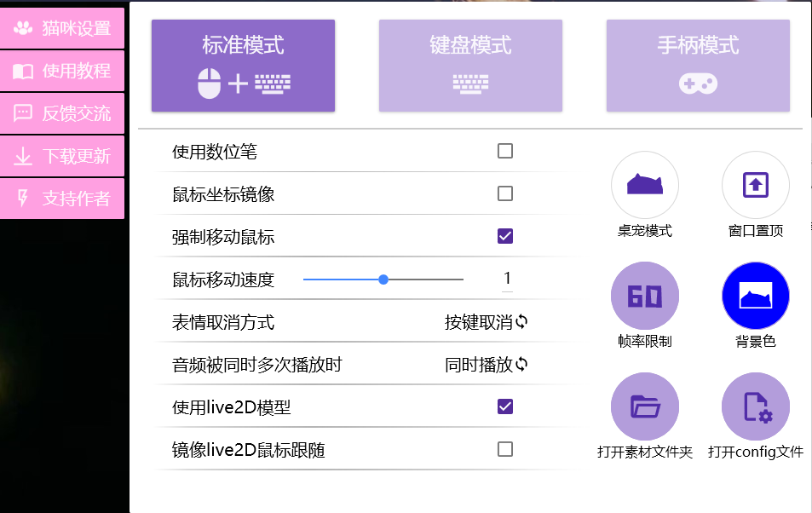Click the 打开config文件 gear-file icon
812x513 pixels.
click(755, 406)
